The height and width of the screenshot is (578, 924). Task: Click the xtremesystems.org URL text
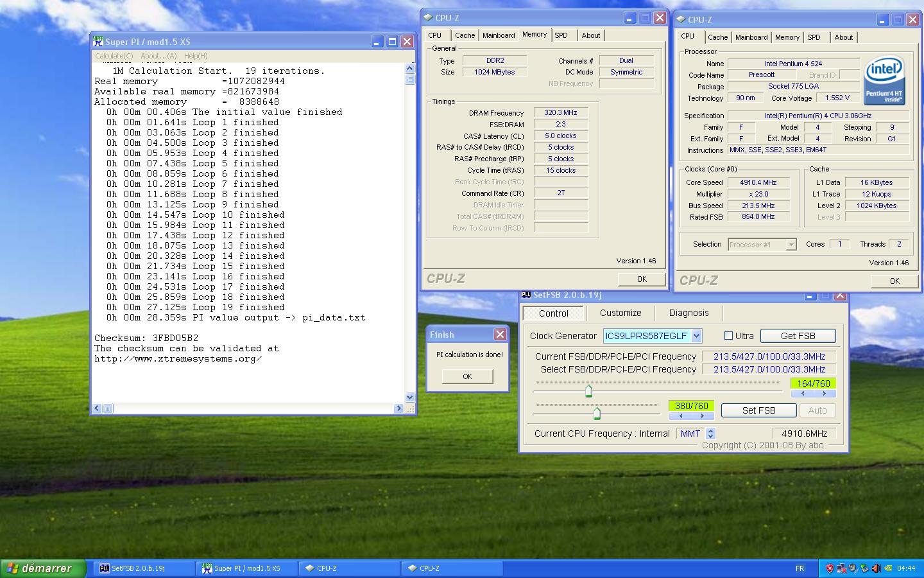click(x=178, y=358)
